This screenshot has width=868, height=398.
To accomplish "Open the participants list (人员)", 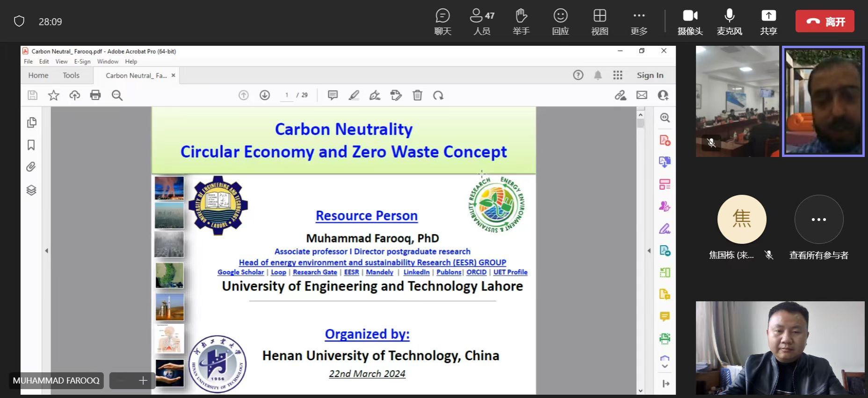I will [x=482, y=21].
